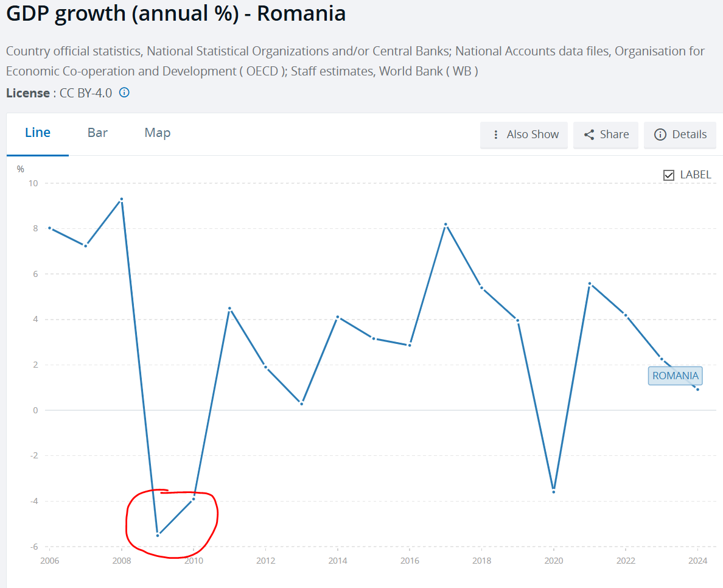Screen dimensions: 723x588
Task: Click the 2009 lowest data point
Action: point(158,535)
